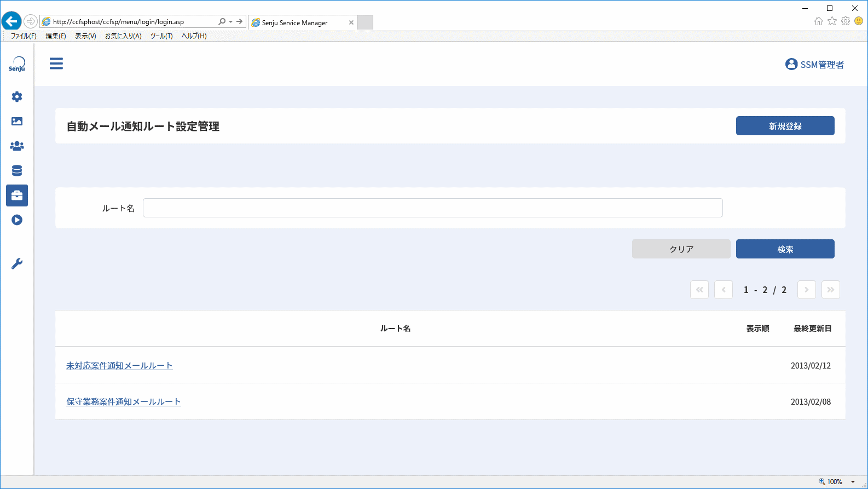This screenshot has height=489, width=868.
Task: Open the SSM管理者 user menu
Action: [814, 65]
